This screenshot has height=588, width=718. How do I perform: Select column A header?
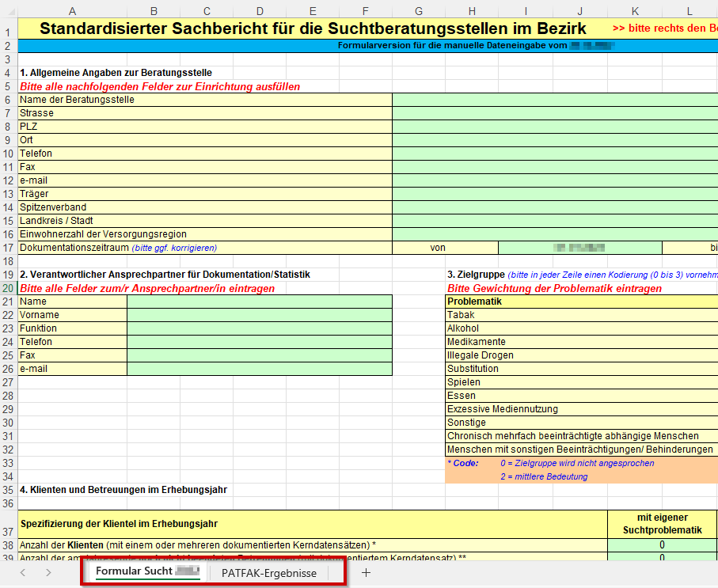point(72,11)
